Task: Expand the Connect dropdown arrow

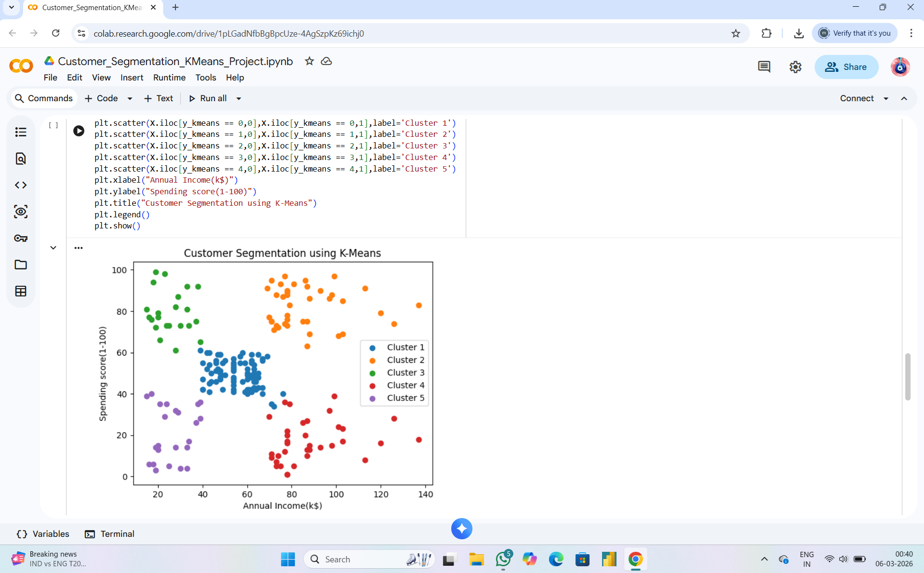Action: click(x=886, y=98)
